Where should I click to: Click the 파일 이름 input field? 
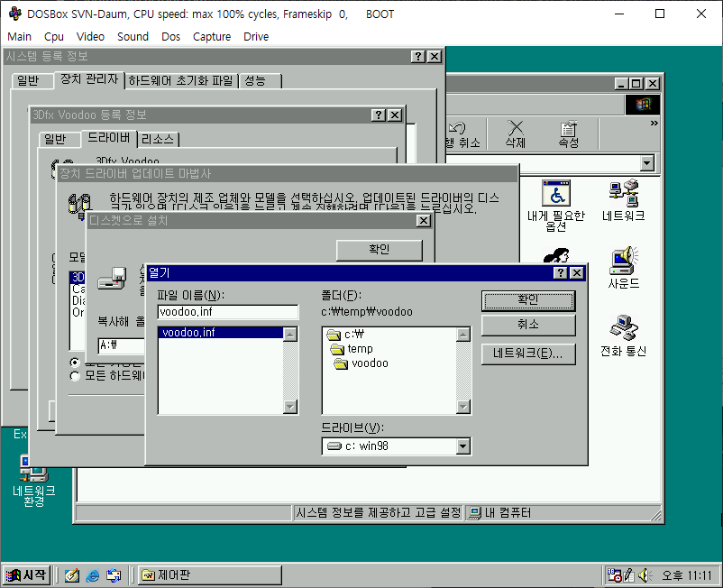point(228,312)
